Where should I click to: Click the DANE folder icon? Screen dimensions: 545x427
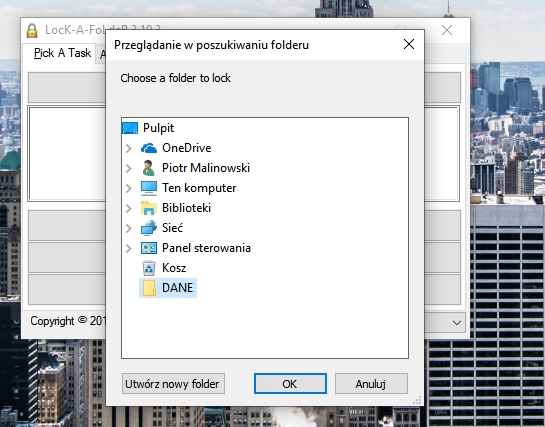pos(149,288)
